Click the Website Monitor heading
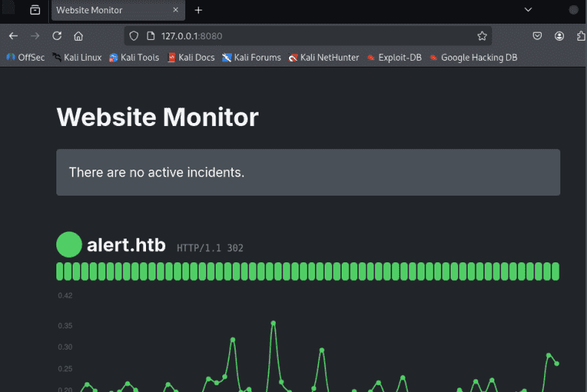 (158, 117)
